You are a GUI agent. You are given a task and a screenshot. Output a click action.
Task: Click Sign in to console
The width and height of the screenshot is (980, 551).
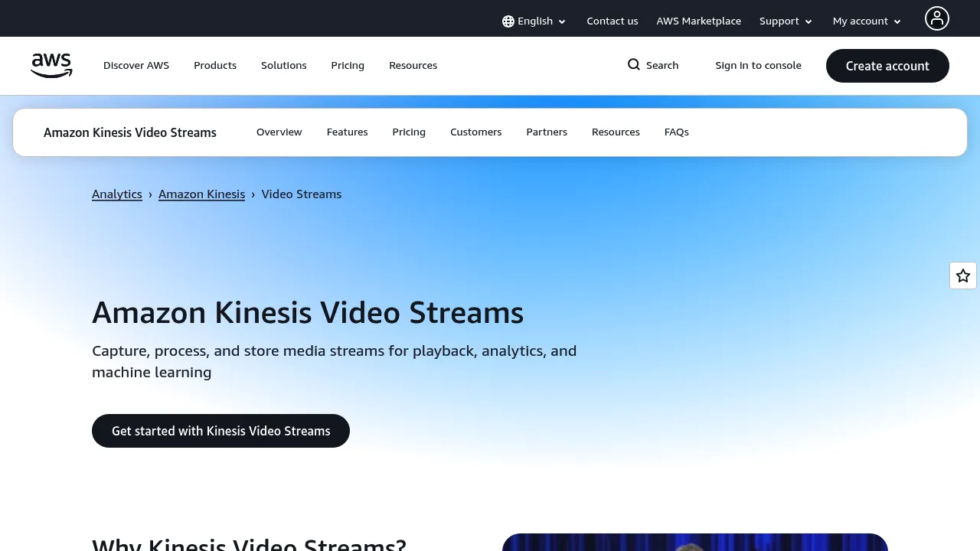759,66
